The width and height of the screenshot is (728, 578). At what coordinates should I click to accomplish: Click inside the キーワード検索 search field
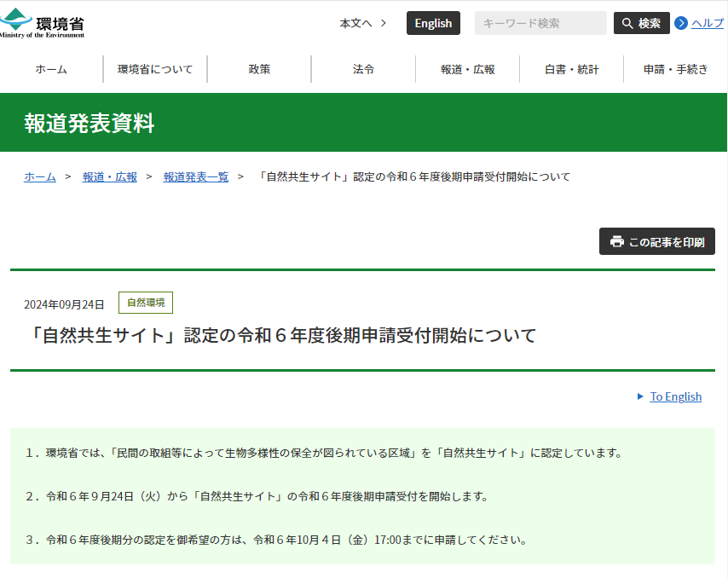point(540,22)
